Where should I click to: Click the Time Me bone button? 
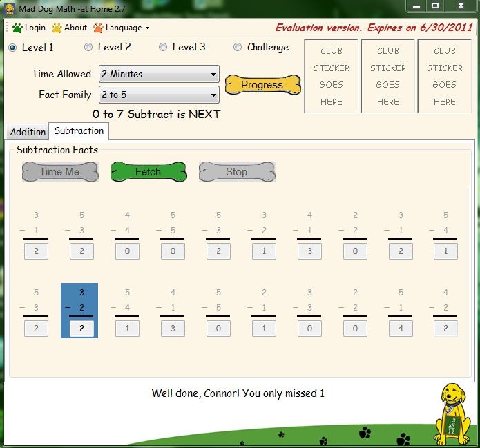pyautogui.click(x=60, y=172)
